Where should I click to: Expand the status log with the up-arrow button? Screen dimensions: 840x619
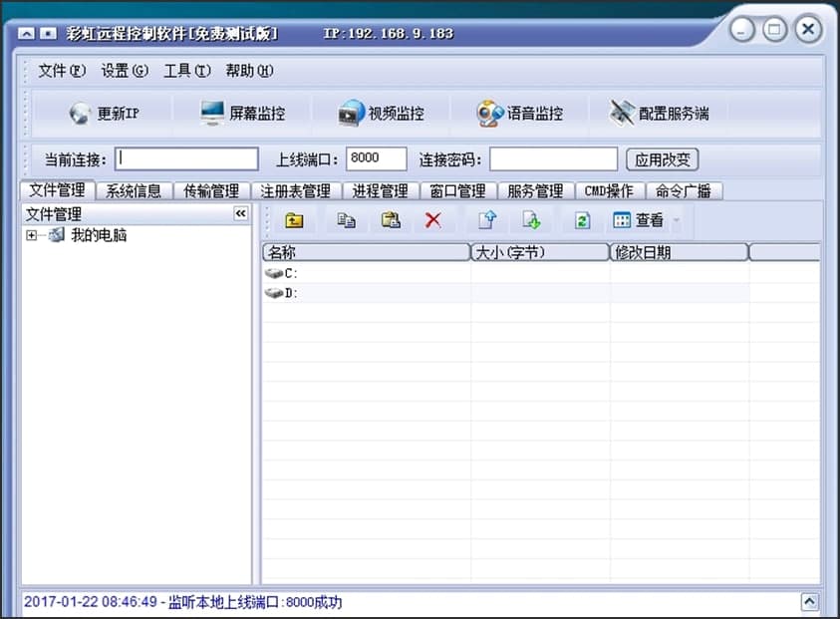point(810,602)
